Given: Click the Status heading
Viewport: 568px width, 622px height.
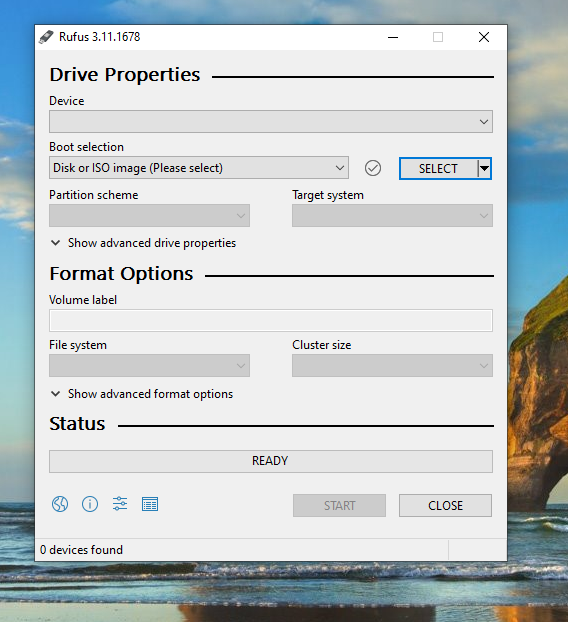Looking at the screenshot, I should [77, 424].
